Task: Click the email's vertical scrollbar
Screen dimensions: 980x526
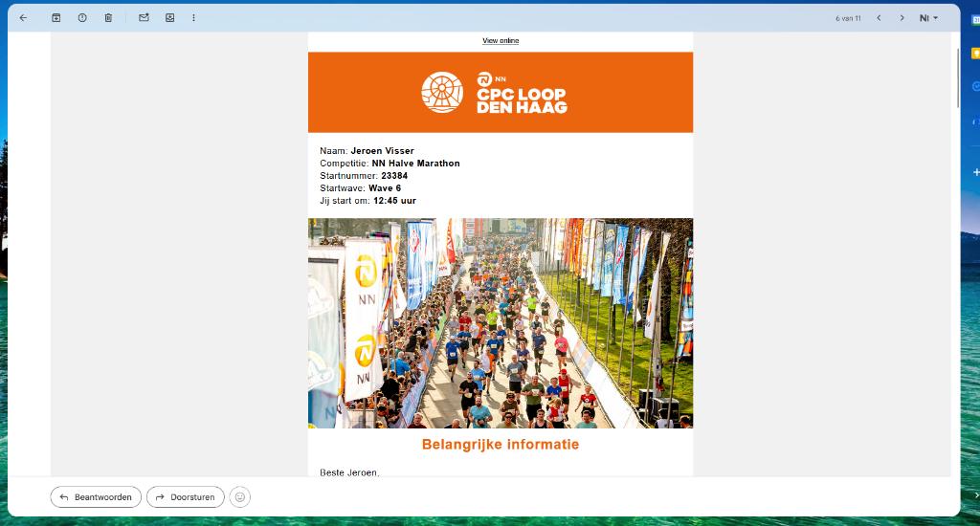Action: coord(957,78)
